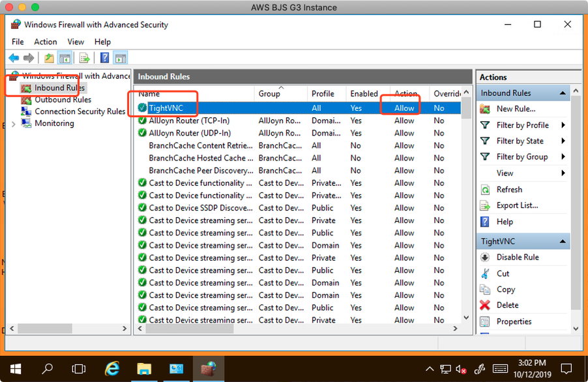Click the Delete red X icon
This screenshot has height=382, width=588.
point(485,305)
